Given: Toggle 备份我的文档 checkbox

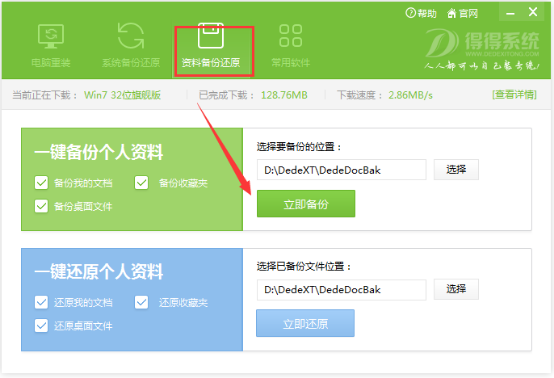Looking at the screenshot, I should click(41, 183).
